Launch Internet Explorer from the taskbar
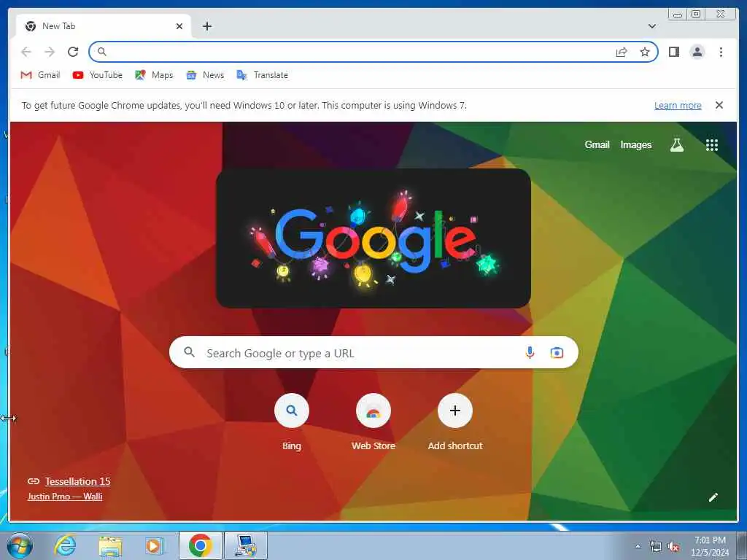The height and width of the screenshot is (560, 747). click(x=65, y=545)
